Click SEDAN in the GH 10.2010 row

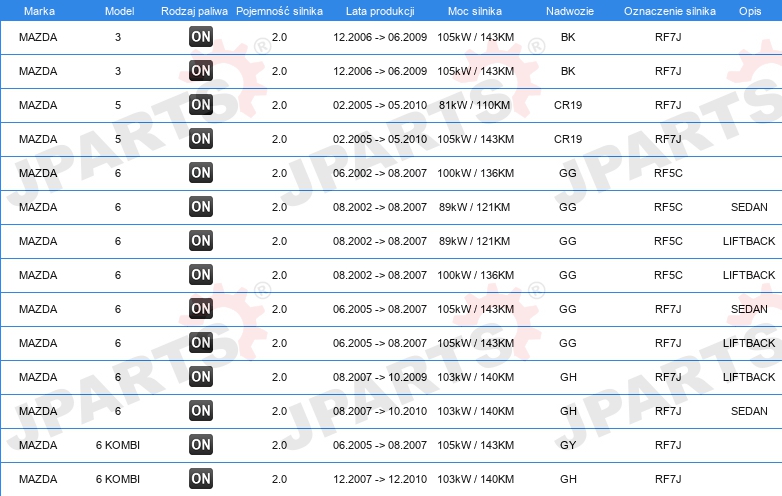tap(749, 411)
